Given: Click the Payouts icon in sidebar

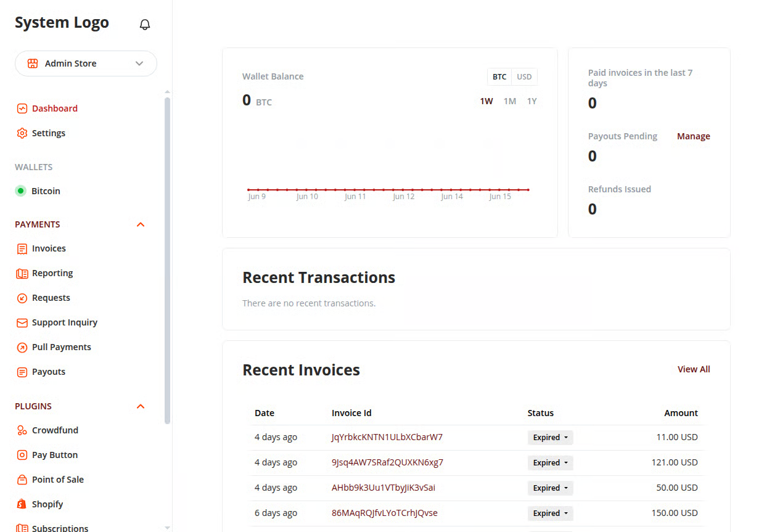Looking at the screenshot, I should (22, 372).
